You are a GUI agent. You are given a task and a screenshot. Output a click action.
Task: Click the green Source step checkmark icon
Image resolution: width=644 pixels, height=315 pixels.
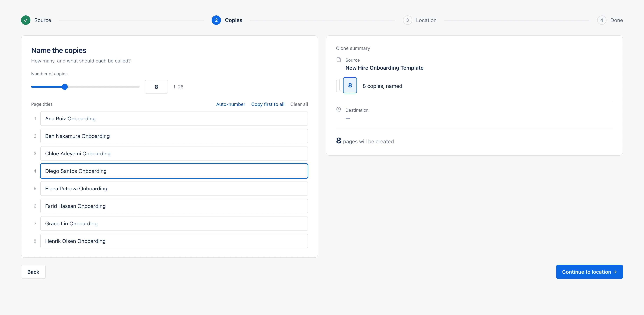[x=26, y=20]
